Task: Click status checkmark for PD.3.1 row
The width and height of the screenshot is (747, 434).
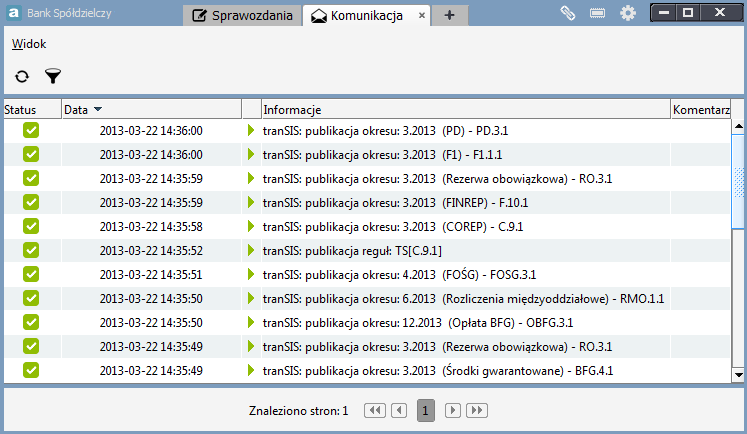Action: tap(31, 130)
